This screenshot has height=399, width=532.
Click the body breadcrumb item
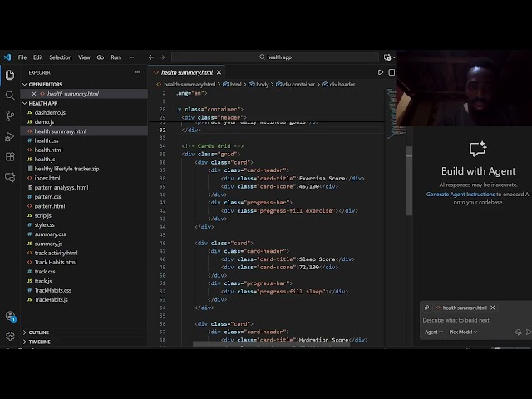click(259, 84)
